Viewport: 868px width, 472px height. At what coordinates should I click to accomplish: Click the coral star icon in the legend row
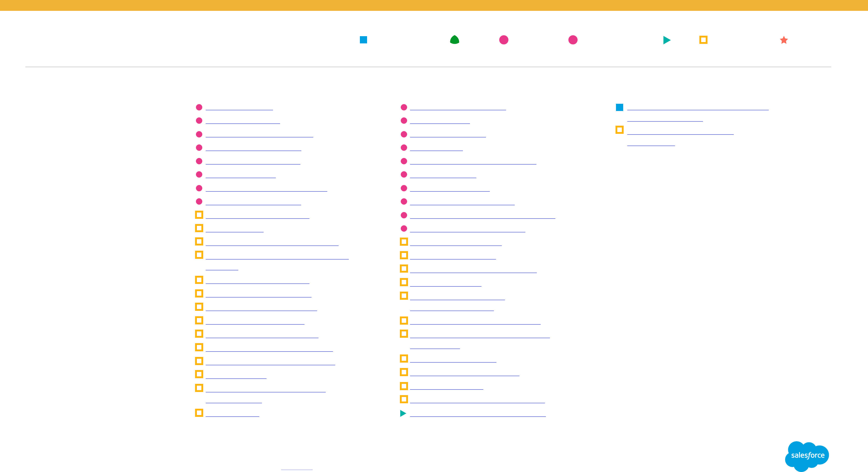click(784, 40)
